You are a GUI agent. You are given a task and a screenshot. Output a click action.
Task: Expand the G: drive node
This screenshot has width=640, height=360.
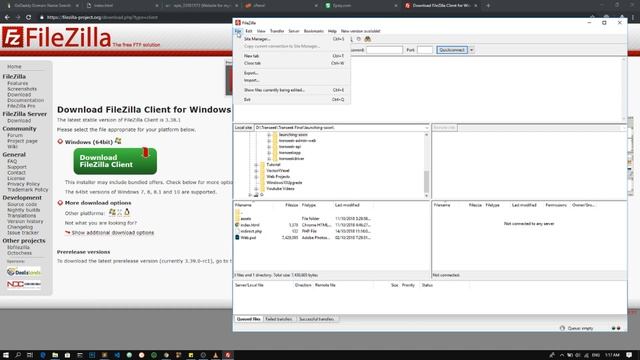[x=250, y=195]
